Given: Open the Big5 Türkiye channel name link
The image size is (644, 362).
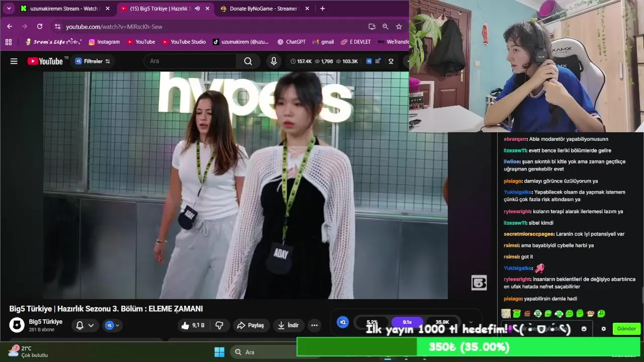Looking at the screenshot, I should [46, 322].
